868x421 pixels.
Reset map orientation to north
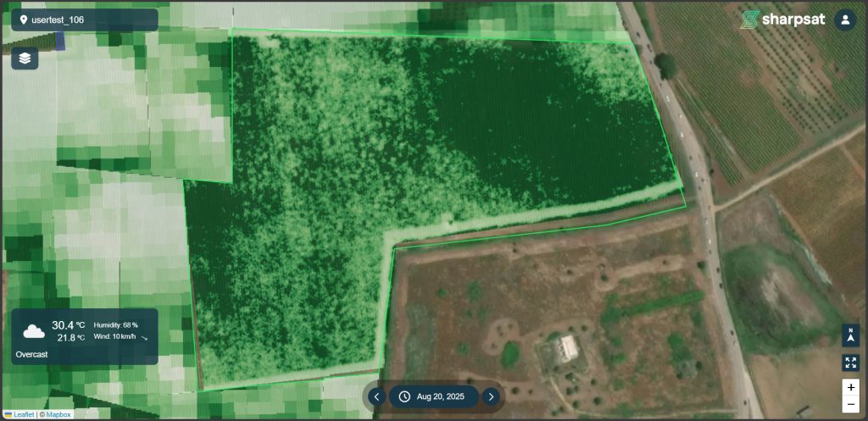pyautogui.click(x=850, y=335)
